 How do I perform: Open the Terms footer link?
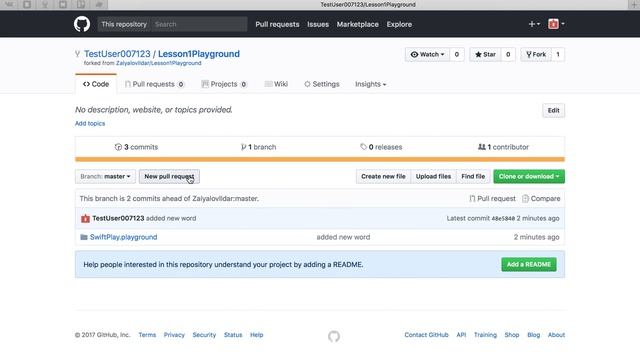coord(147,335)
